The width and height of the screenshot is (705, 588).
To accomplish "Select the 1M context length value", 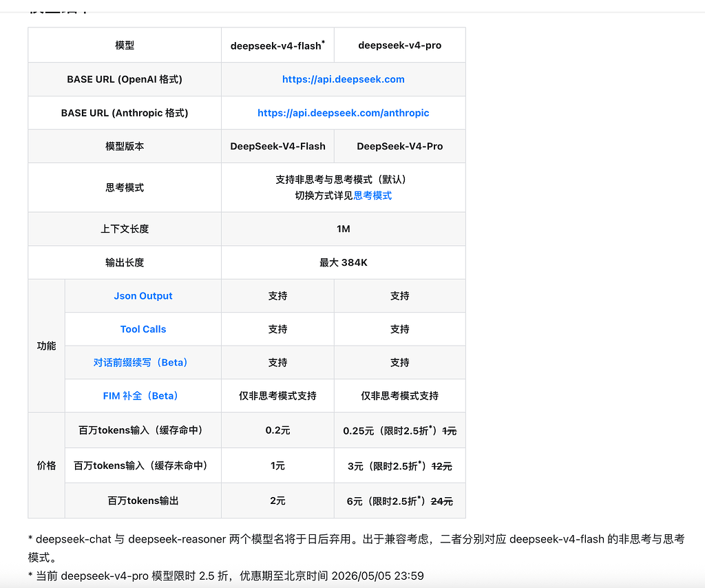I will (x=343, y=229).
